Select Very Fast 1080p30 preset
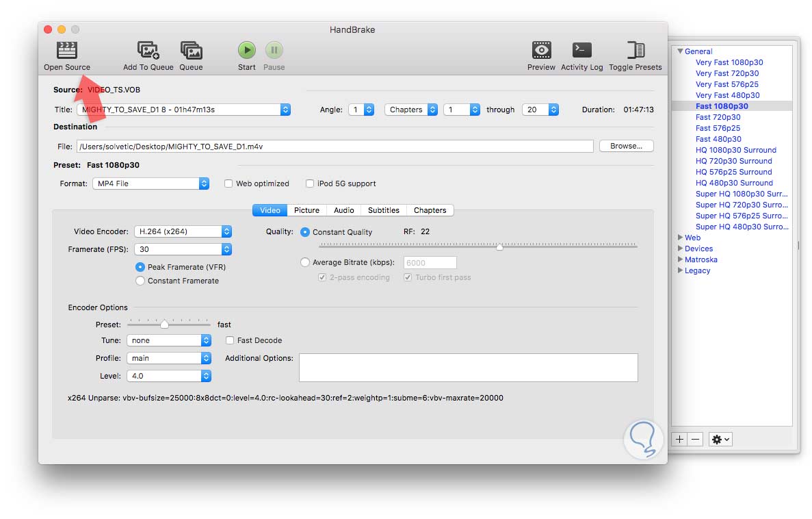 point(729,62)
